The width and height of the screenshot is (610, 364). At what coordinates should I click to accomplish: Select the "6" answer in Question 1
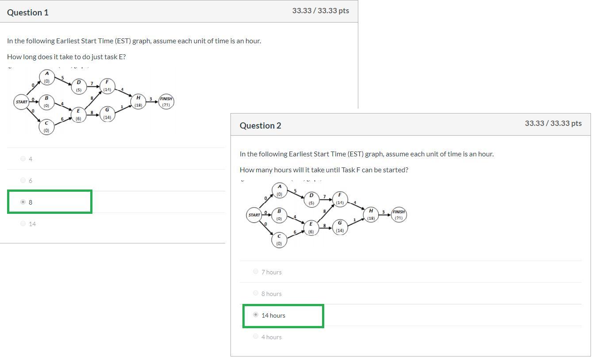pos(23,180)
